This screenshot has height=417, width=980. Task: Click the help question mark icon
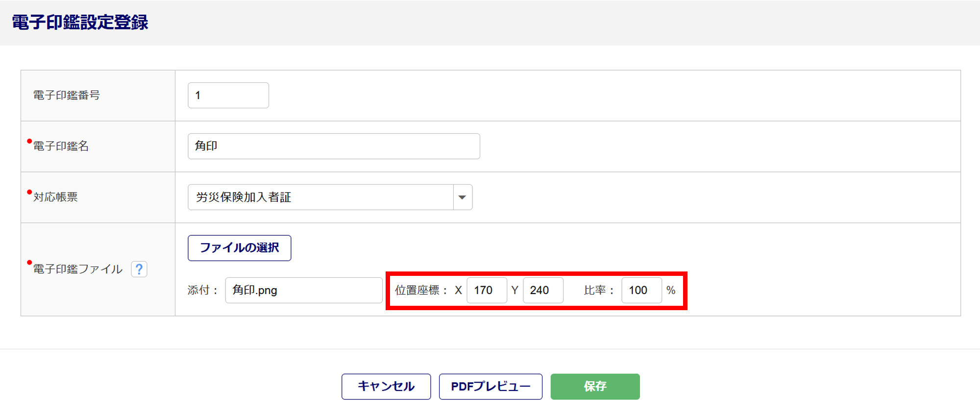tap(139, 269)
